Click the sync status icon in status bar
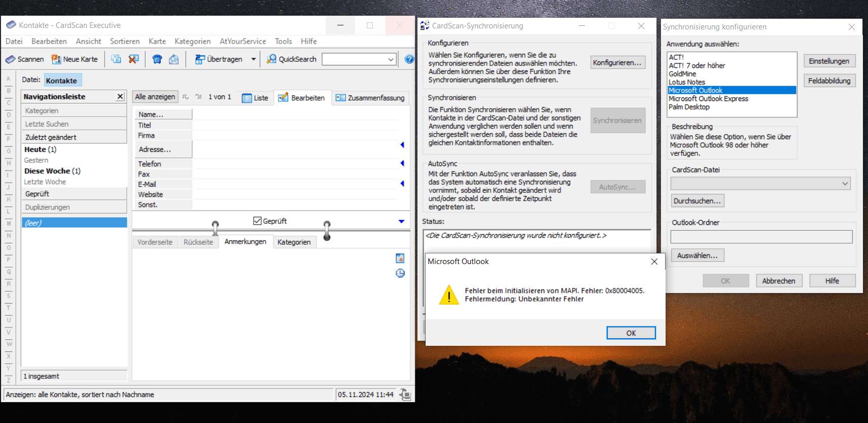Image resolution: width=868 pixels, height=423 pixels. pyautogui.click(x=405, y=395)
